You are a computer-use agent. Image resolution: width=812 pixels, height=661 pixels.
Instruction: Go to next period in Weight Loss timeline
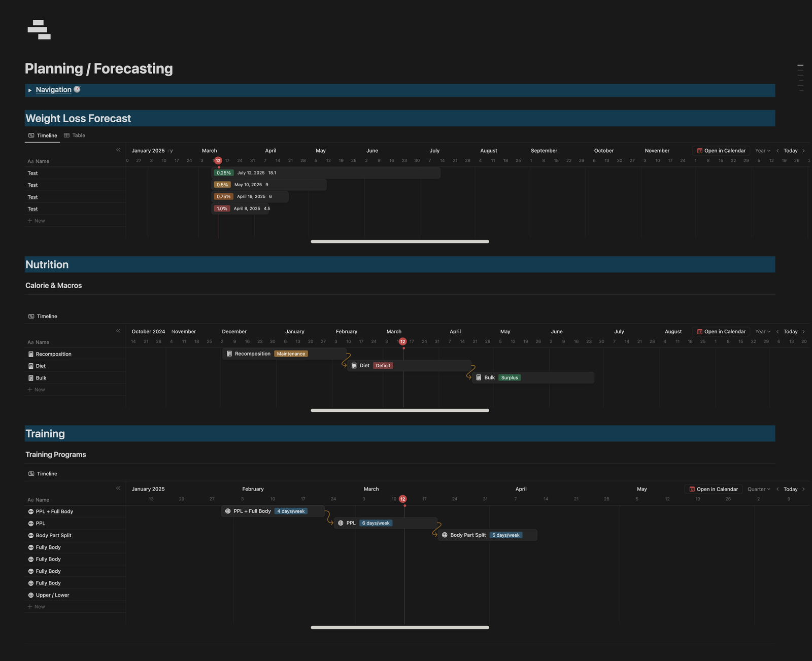pyautogui.click(x=803, y=151)
